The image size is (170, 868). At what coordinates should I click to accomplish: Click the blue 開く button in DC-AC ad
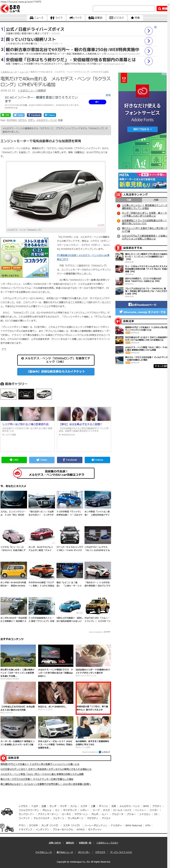tap(97, 102)
